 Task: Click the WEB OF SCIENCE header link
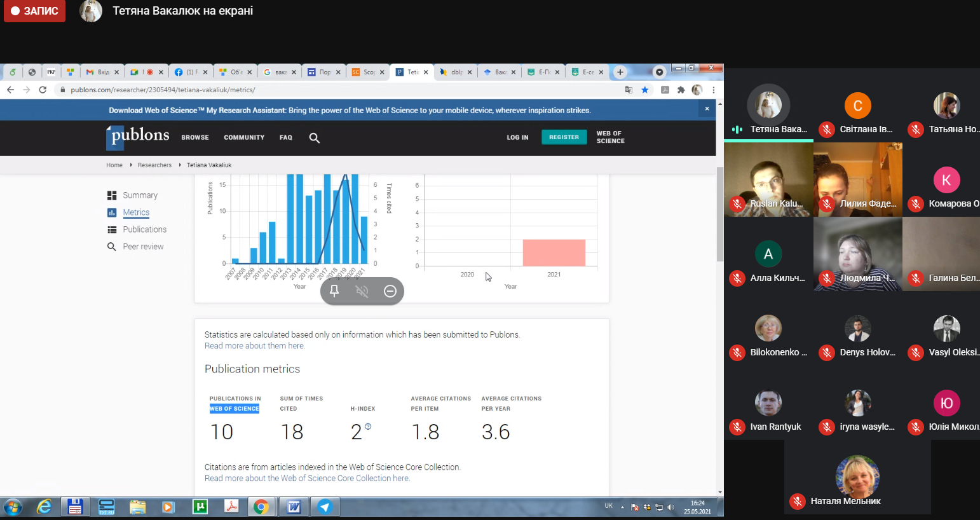[611, 137]
